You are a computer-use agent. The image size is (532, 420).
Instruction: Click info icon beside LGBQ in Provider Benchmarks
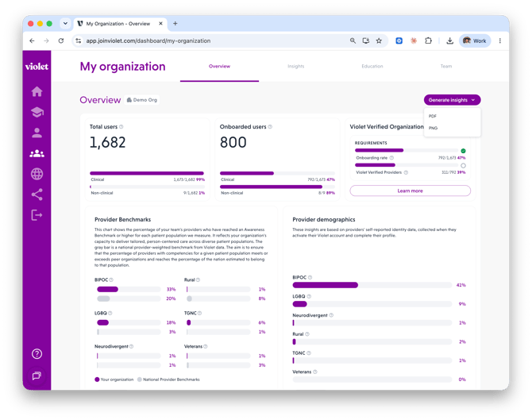(x=110, y=313)
